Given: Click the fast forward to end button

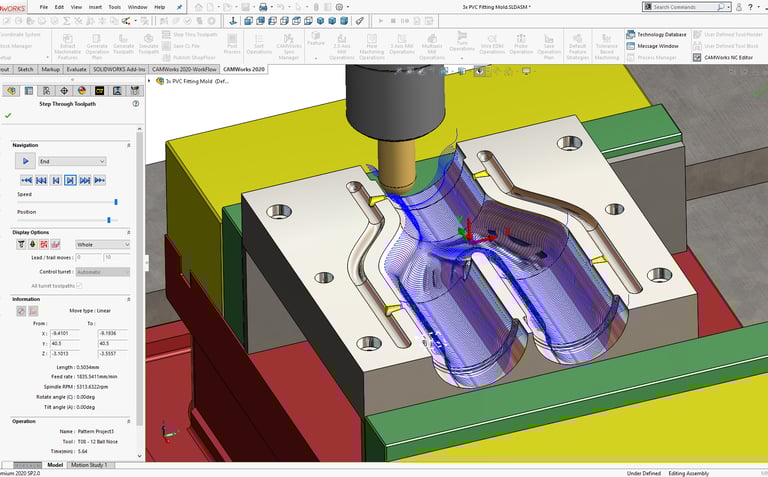Looking at the screenshot, I should click(99, 180).
